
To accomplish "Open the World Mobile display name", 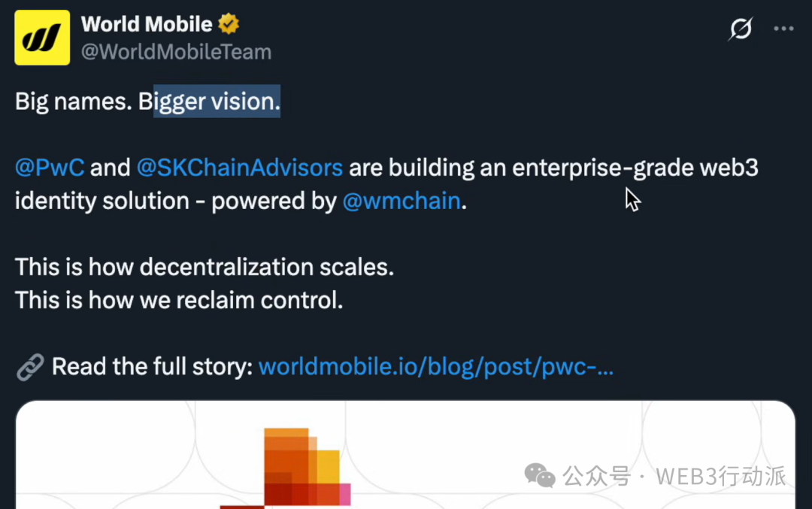I will [147, 24].
